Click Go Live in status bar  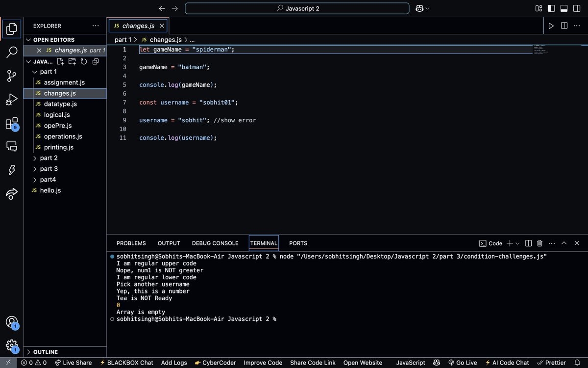click(463, 363)
